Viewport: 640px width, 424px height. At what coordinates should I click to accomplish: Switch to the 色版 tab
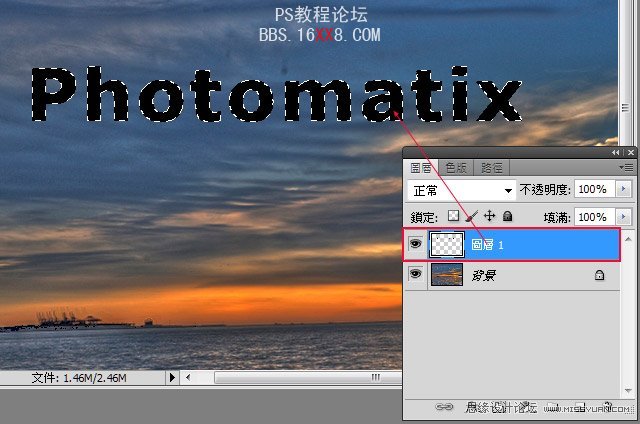coord(456,168)
